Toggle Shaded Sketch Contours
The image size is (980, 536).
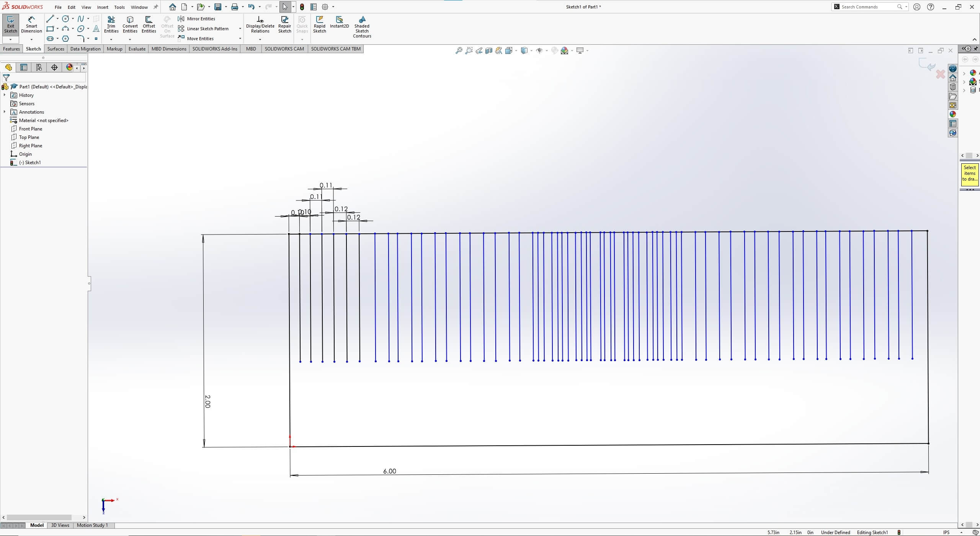pos(362,27)
